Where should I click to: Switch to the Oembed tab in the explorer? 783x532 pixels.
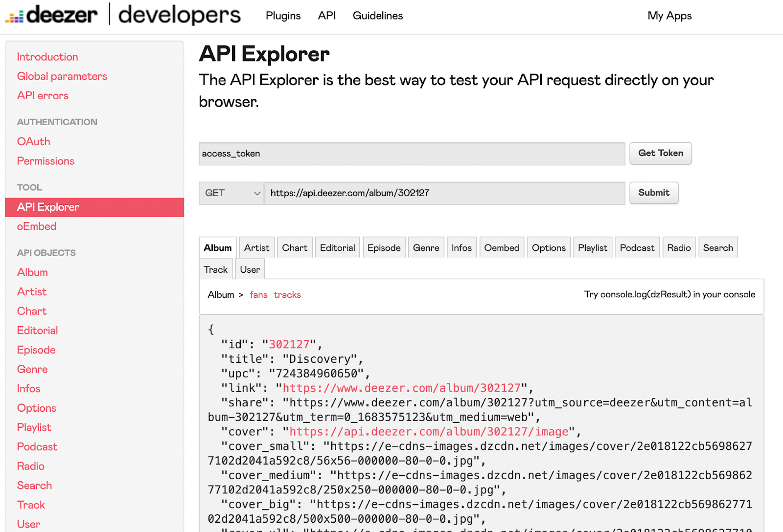[x=502, y=248]
